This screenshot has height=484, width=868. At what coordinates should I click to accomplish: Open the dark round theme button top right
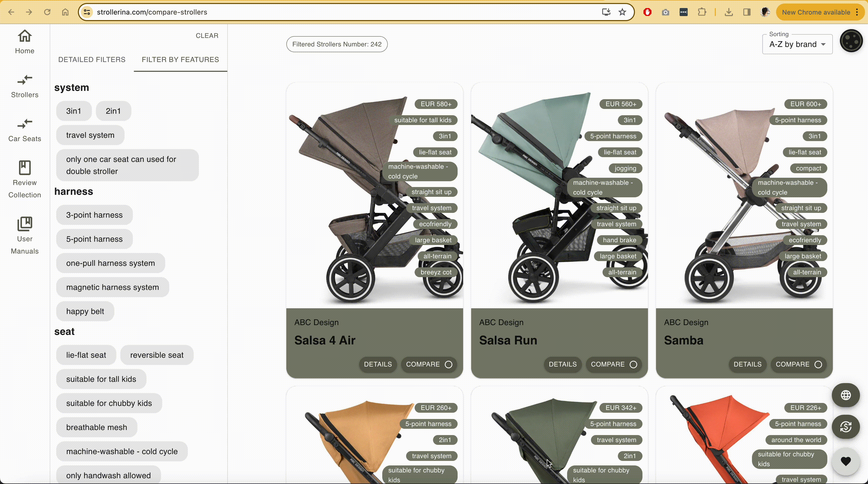click(851, 41)
